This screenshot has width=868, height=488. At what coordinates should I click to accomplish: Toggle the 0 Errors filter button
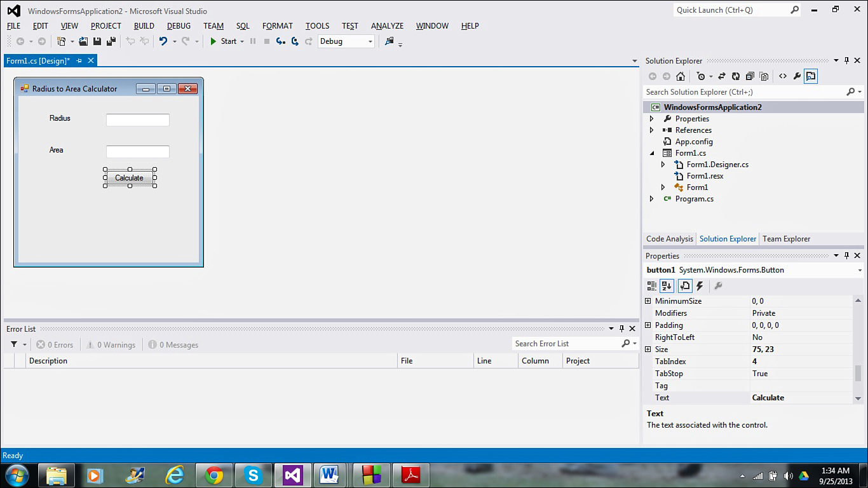click(x=55, y=344)
